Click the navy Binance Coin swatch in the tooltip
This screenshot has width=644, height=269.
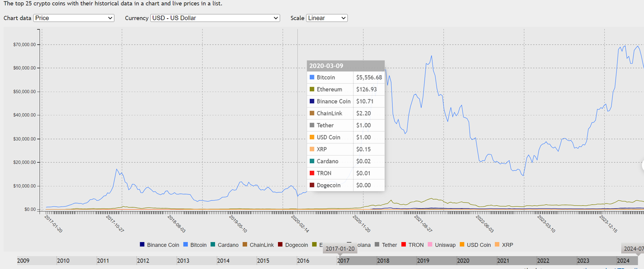pos(312,101)
